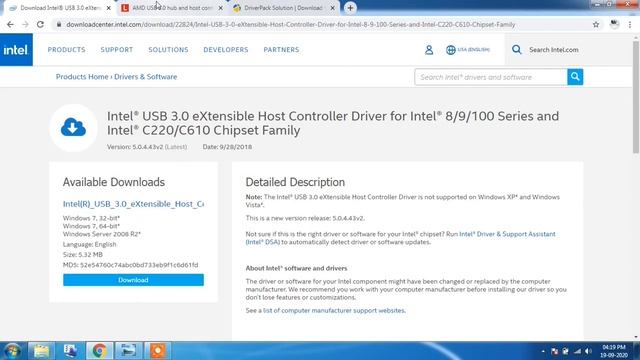
Task: Click the Chrome taskbar icon
Action: click(99, 351)
